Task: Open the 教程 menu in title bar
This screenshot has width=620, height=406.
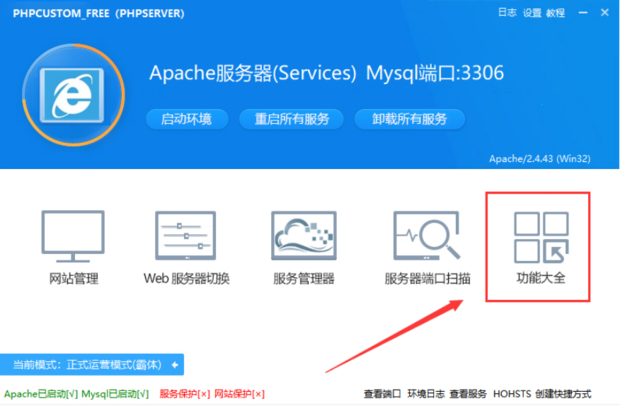Action: pyautogui.click(x=556, y=13)
